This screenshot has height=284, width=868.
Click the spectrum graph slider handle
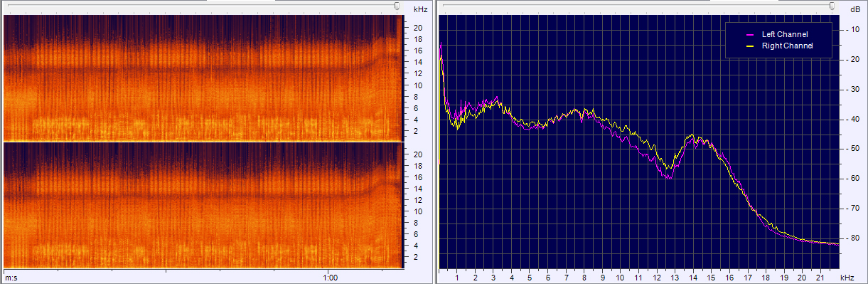832,6
